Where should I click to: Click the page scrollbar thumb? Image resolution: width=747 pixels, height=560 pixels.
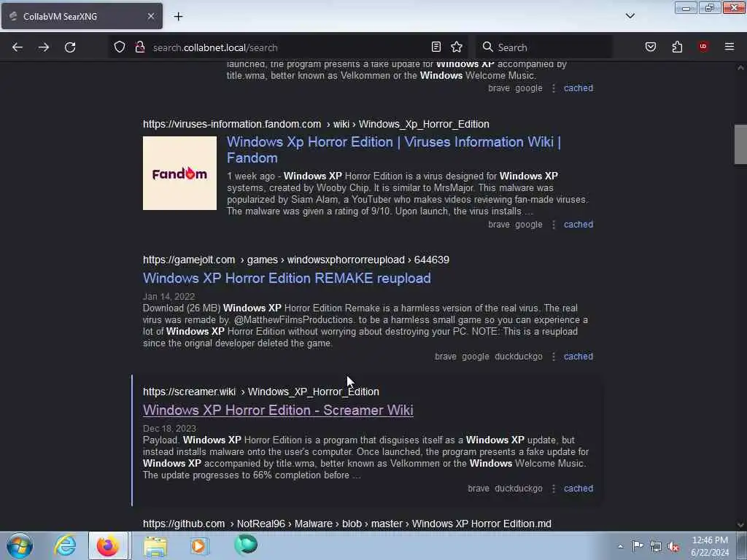pyautogui.click(x=740, y=144)
